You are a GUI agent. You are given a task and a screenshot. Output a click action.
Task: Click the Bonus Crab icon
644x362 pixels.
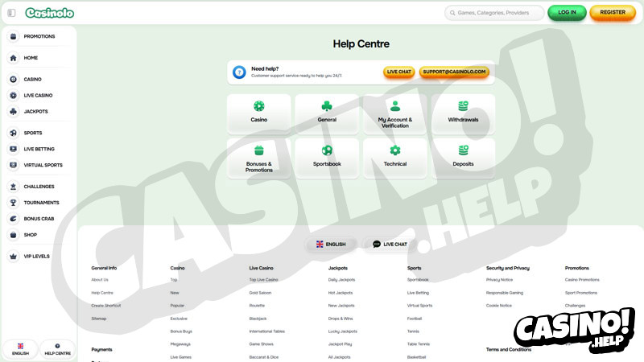(x=13, y=219)
